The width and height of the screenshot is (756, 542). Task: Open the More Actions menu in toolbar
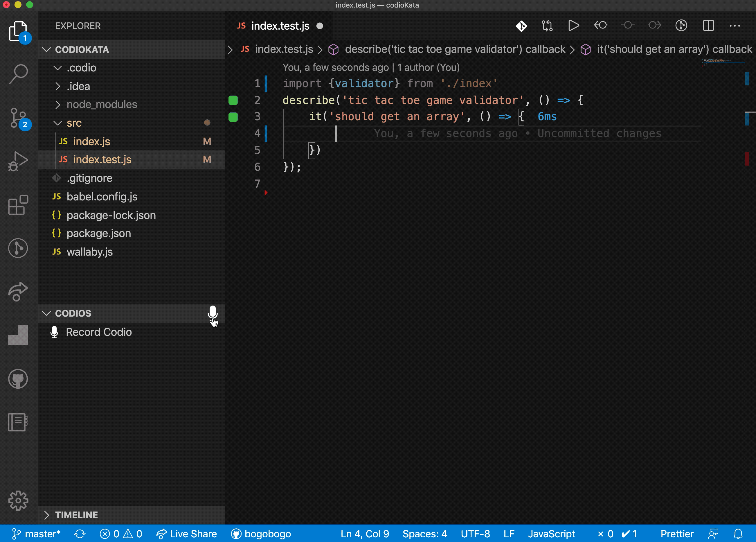[737, 26]
